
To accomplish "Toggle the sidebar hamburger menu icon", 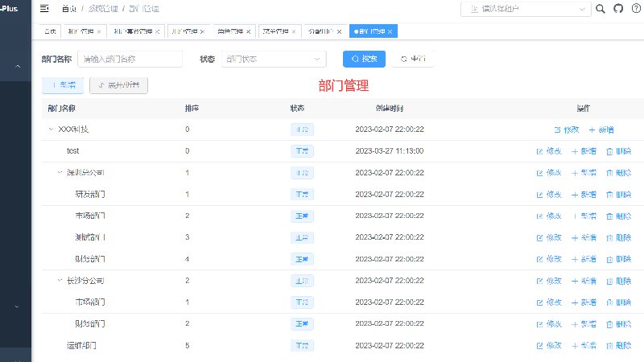I will coord(44,8).
